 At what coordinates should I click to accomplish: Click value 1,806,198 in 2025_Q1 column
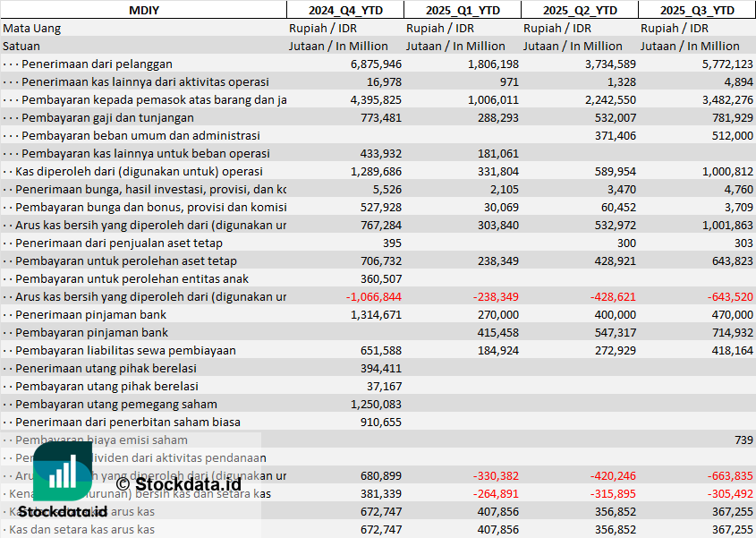pos(493,64)
